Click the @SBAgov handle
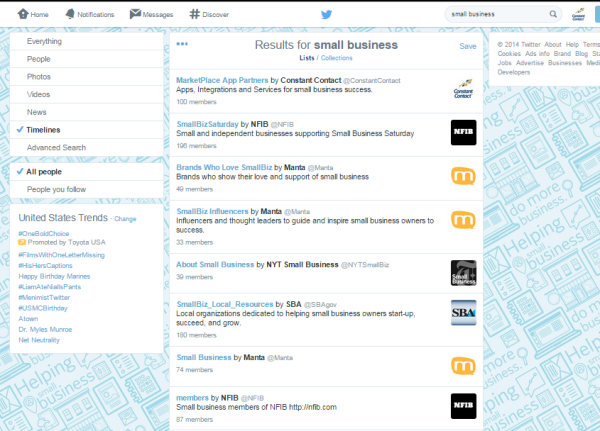 320,305
